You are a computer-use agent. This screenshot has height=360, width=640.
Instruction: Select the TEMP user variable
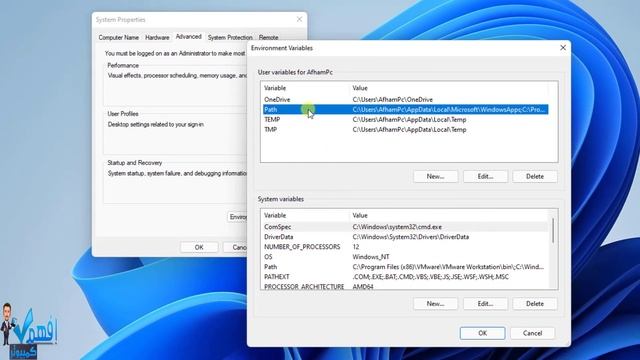tap(405, 120)
